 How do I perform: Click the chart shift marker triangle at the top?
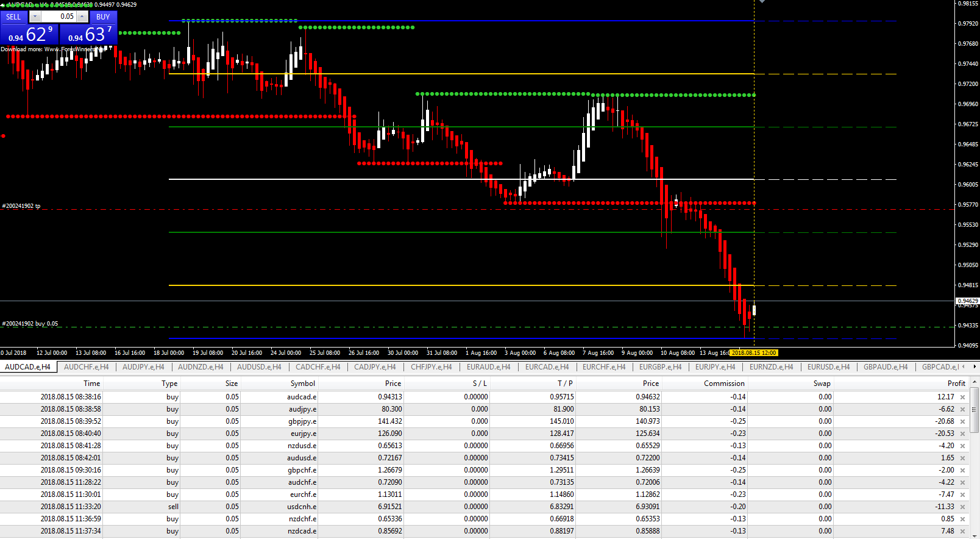tap(762, 2)
